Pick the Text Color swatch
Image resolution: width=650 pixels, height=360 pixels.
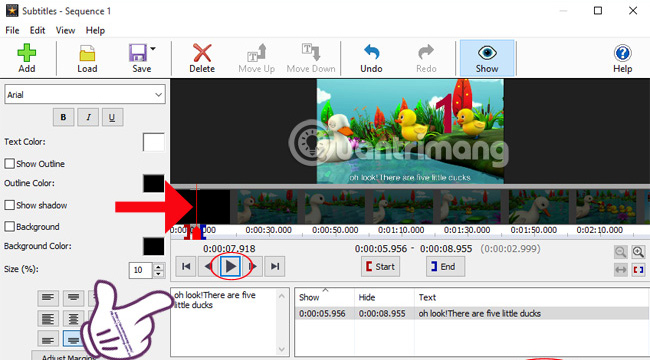153,142
